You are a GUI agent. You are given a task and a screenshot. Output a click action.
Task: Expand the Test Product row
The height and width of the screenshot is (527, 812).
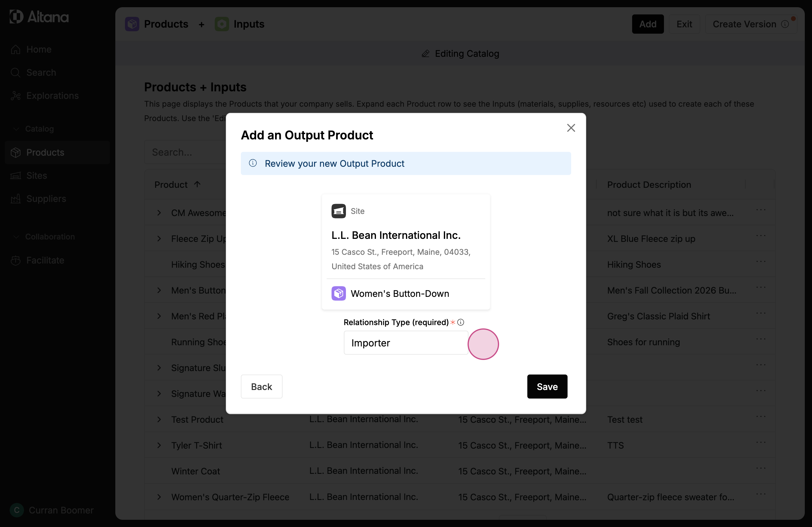(159, 419)
